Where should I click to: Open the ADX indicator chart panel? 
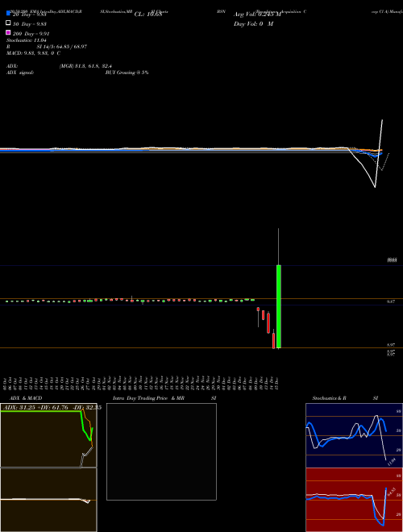tap(48, 435)
